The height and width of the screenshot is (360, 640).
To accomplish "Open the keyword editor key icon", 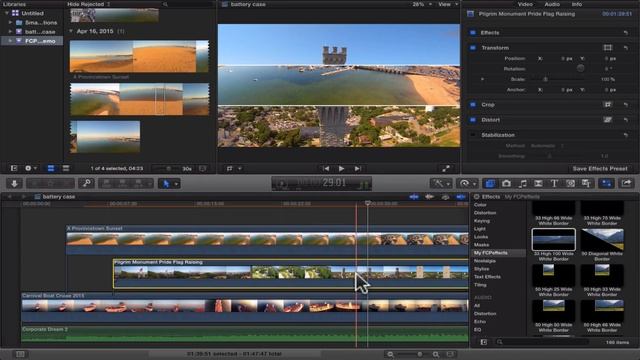I will (x=87, y=184).
